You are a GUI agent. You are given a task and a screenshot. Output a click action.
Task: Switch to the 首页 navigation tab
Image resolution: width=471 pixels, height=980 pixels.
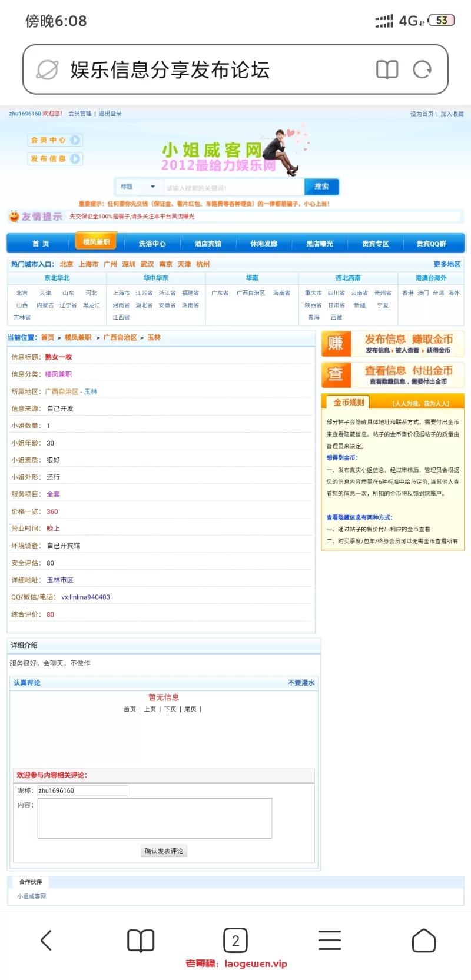[41, 244]
